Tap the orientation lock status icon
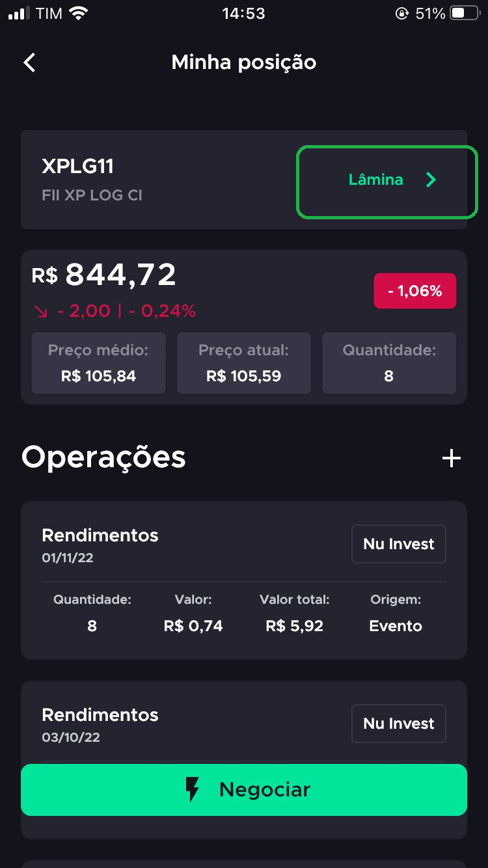This screenshot has width=488, height=868. click(x=401, y=13)
